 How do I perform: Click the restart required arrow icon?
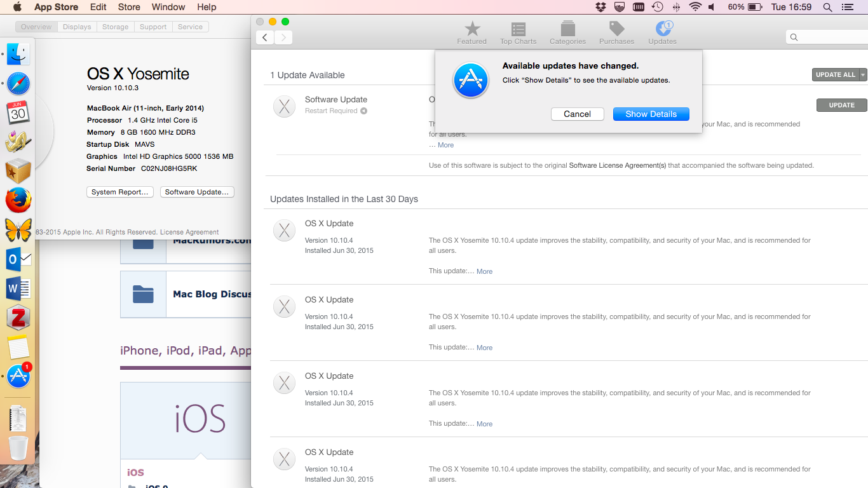pyautogui.click(x=364, y=111)
